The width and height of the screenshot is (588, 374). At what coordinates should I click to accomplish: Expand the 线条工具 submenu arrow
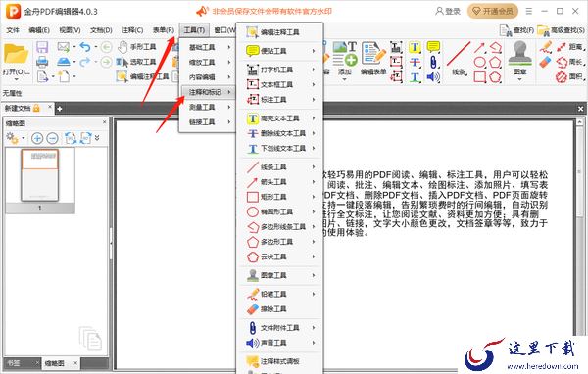tap(314, 167)
